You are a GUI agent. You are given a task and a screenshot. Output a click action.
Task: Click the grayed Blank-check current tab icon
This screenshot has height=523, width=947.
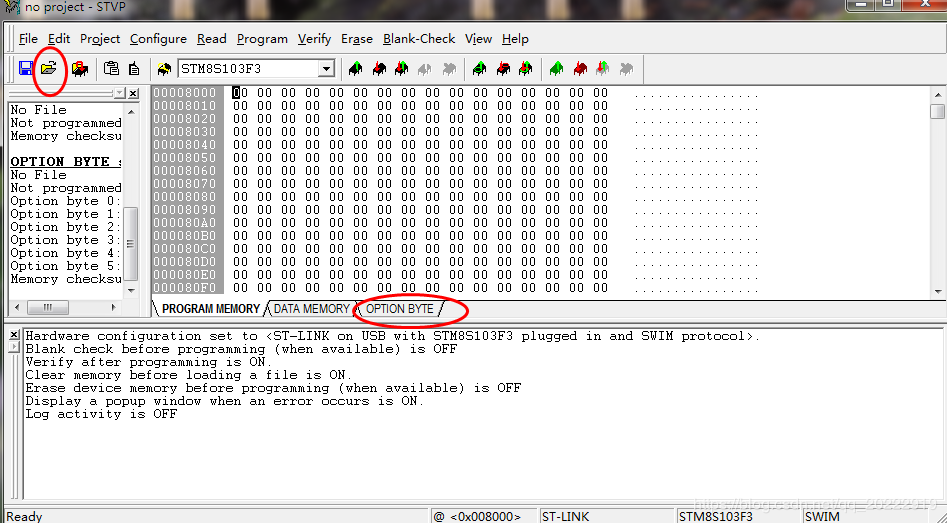[x=449, y=69]
